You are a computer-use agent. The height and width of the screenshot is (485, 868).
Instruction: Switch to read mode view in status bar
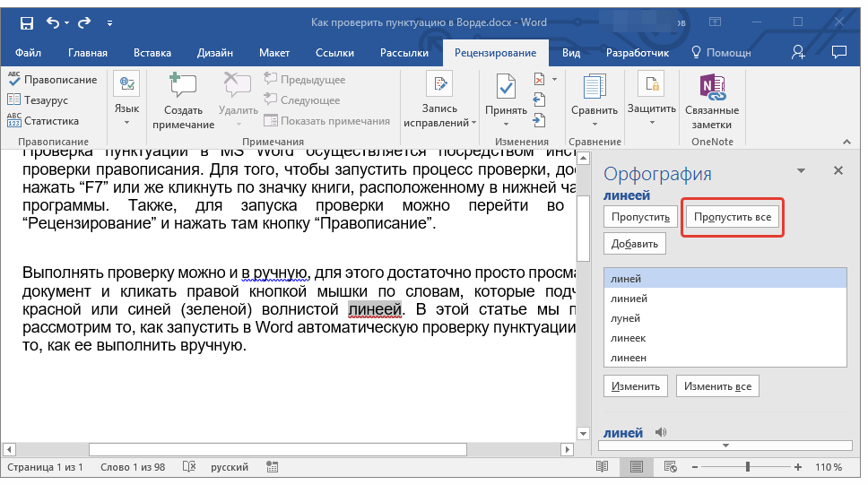click(603, 467)
